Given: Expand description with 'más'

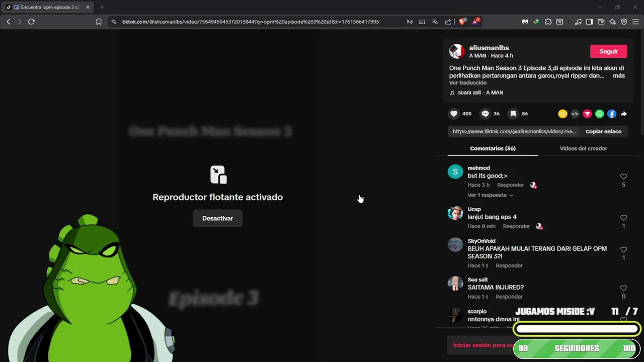Looking at the screenshot, I should pos(619,76).
